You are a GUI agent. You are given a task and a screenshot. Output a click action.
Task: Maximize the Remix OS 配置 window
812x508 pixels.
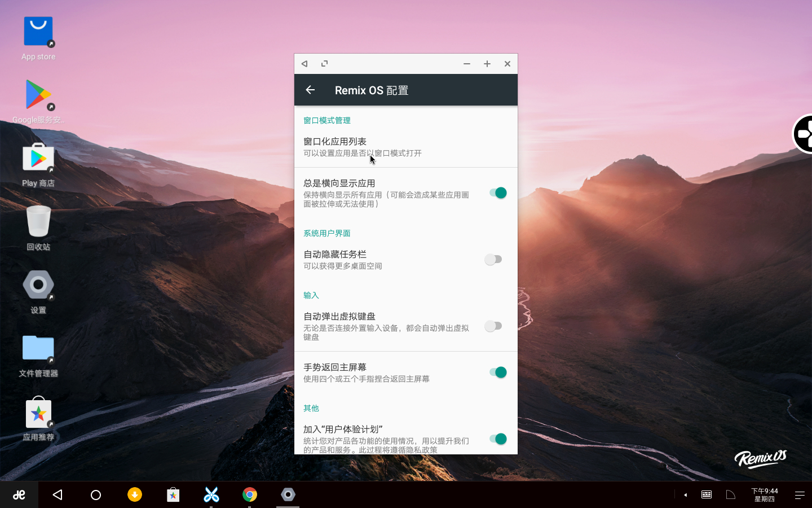coord(487,64)
